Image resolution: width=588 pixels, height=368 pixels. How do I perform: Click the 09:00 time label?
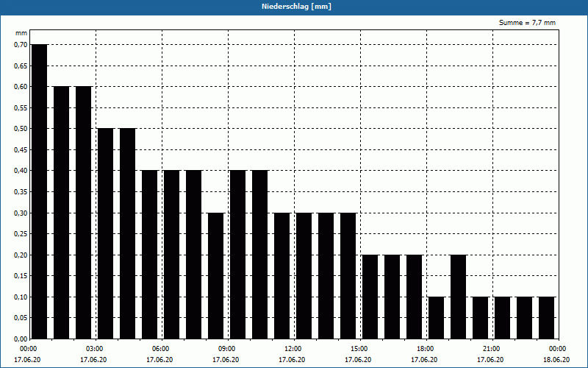point(227,349)
